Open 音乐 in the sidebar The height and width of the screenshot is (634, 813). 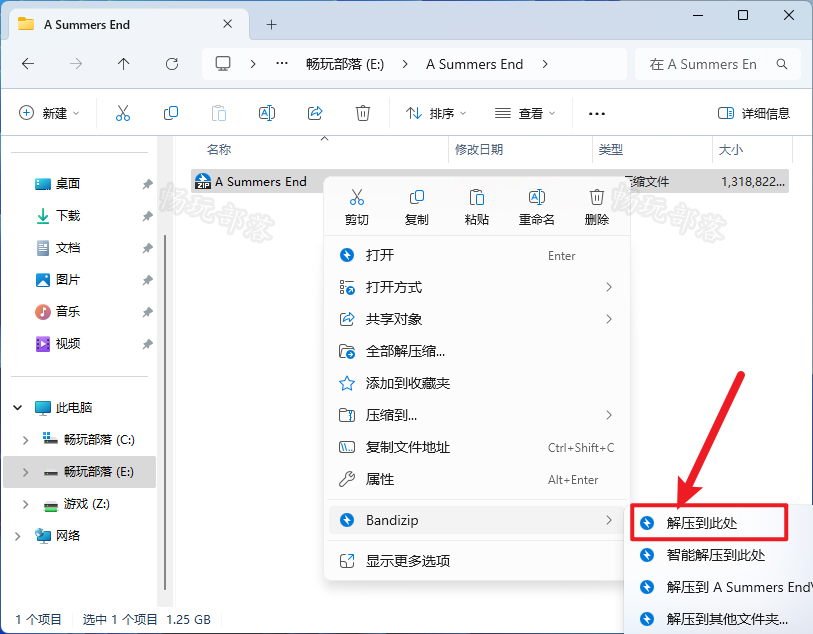68,312
